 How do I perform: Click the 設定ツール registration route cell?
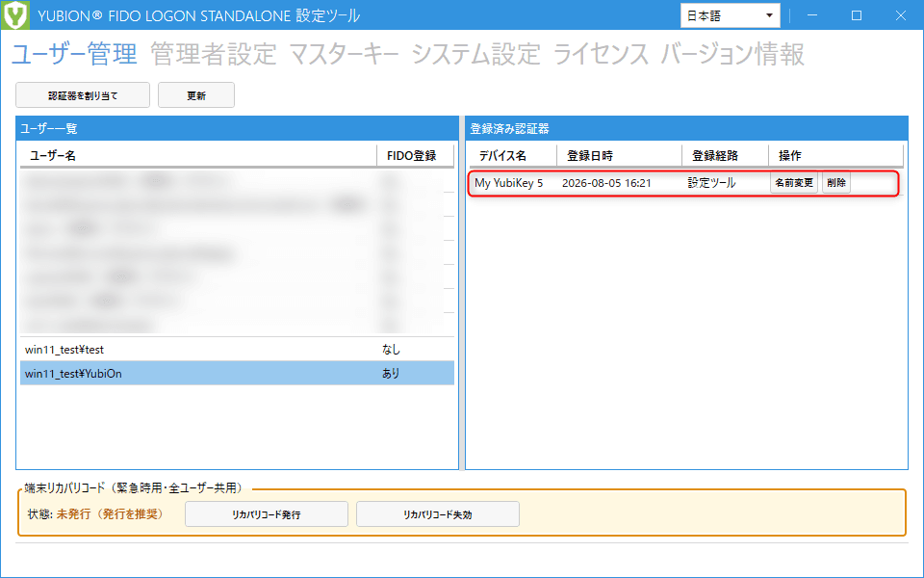tap(711, 183)
